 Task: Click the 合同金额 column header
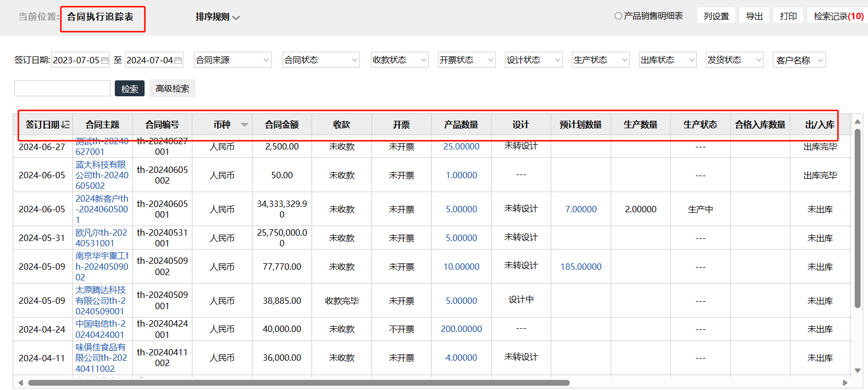pyautogui.click(x=282, y=125)
